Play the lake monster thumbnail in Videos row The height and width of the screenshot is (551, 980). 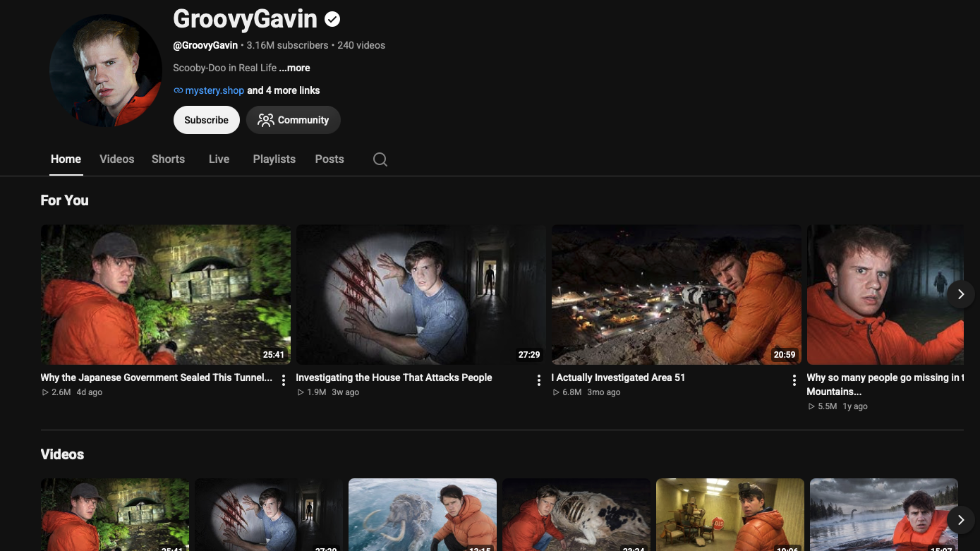884,515
